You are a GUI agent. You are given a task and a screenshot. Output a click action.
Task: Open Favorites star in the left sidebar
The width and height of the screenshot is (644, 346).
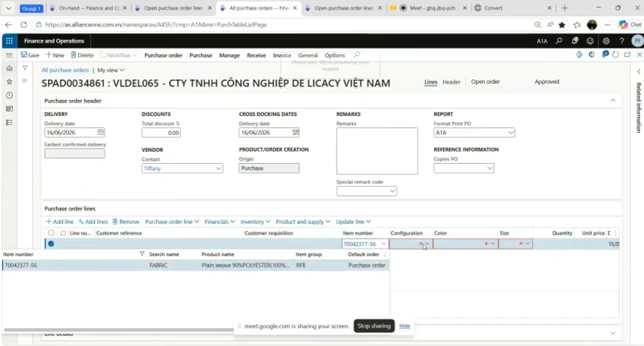point(9,82)
